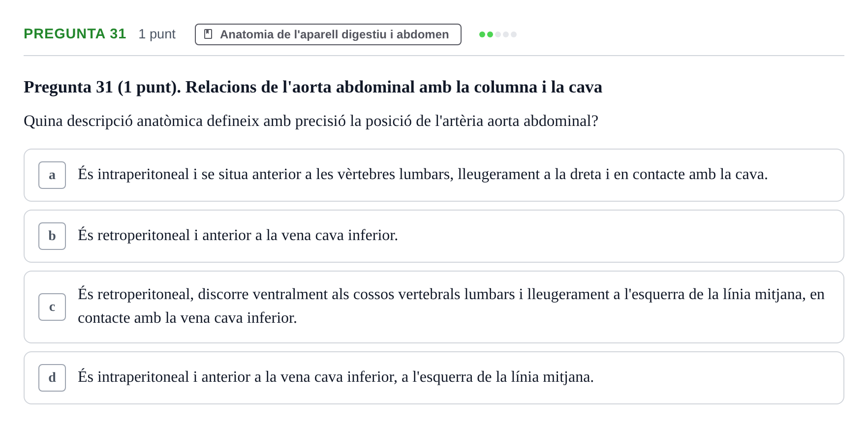Screen dimensions: 868x429
Task: Choose answer option b letter box
Action: (52, 236)
